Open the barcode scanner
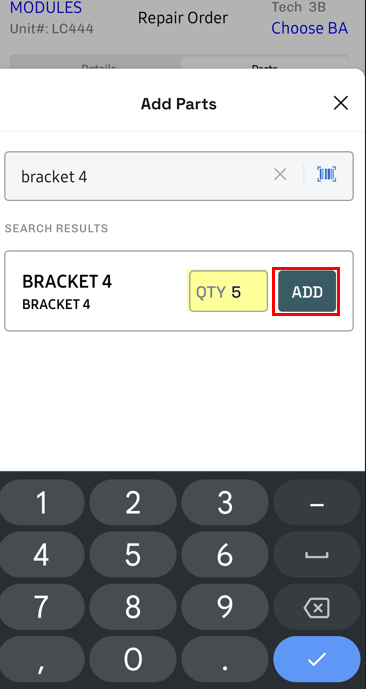 (326, 174)
